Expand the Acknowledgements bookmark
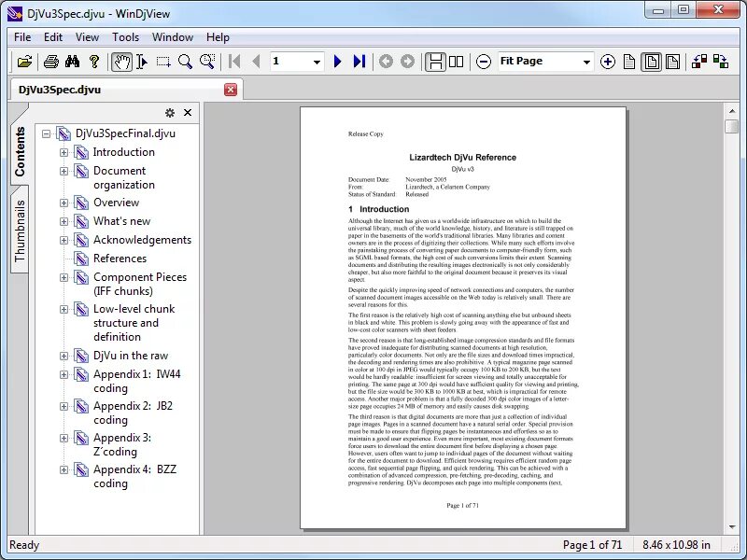This screenshot has height=560, width=747. point(63,240)
